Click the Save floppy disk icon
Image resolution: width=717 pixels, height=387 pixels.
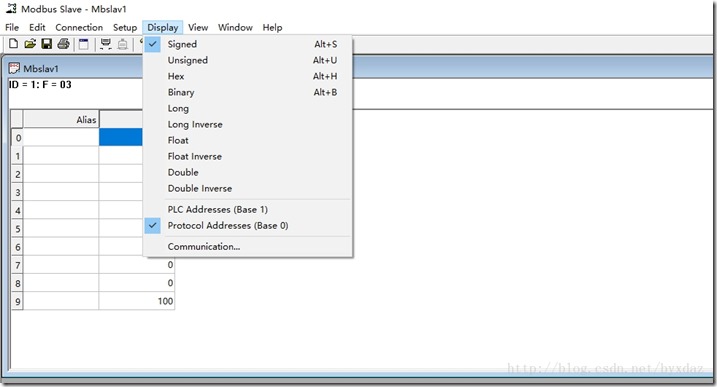pos(47,43)
